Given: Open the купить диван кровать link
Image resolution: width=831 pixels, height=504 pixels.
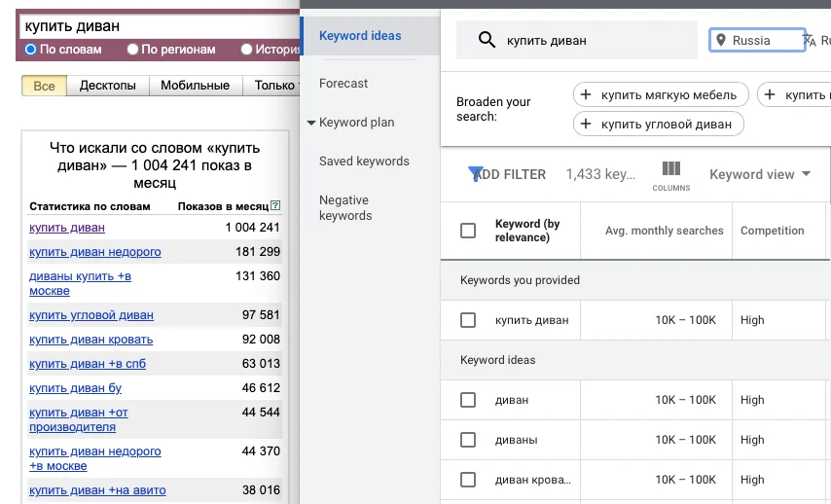Looking at the screenshot, I should point(91,340).
